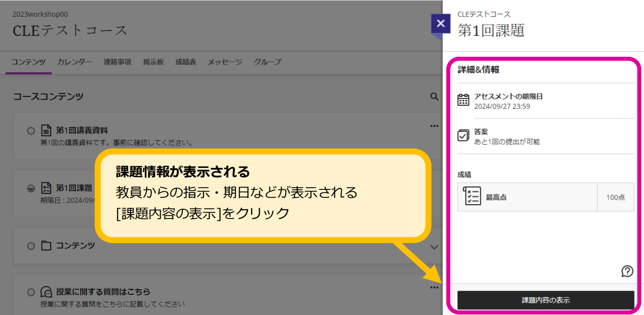Open the ellipsis menu for 第1回講義資料
The image size is (644, 315).
434,127
